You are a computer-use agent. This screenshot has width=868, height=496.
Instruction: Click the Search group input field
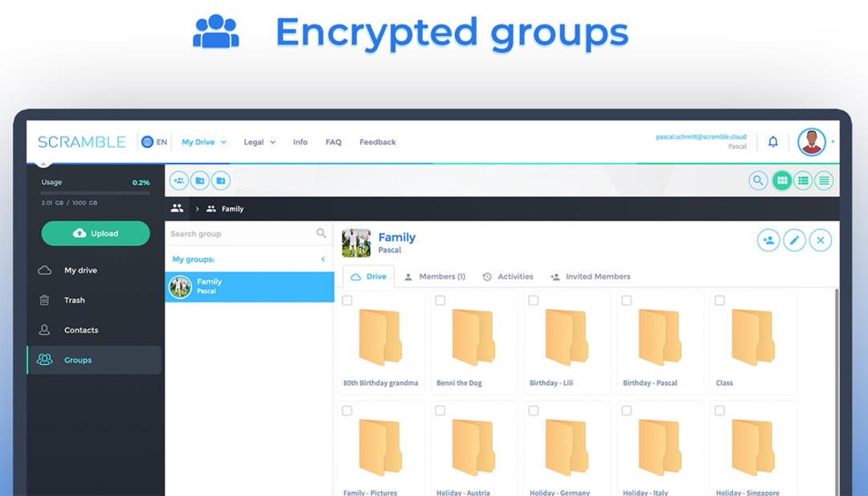[x=249, y=234]
